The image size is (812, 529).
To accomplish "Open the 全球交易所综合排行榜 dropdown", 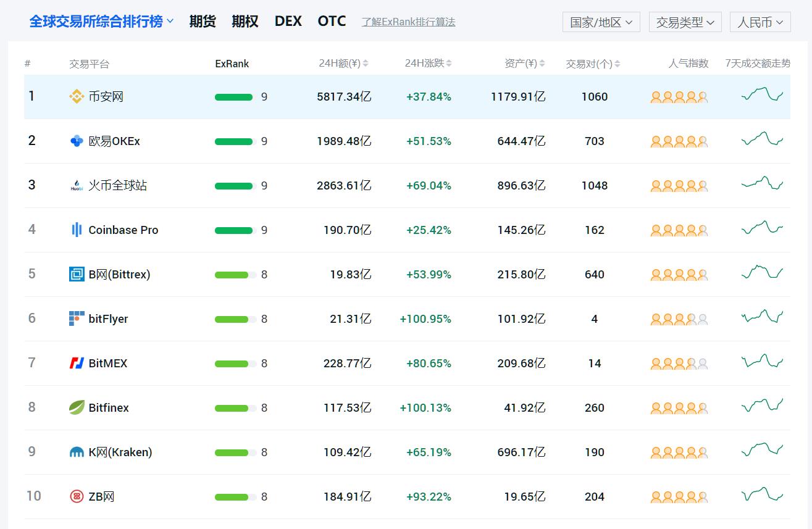I will (102, 22).
